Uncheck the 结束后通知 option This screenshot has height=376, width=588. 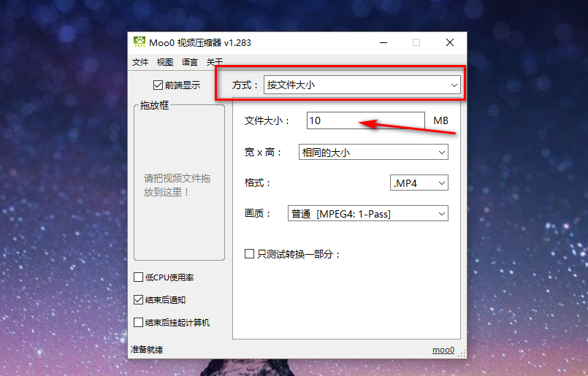pyautogui.click(x=138, y=299)
